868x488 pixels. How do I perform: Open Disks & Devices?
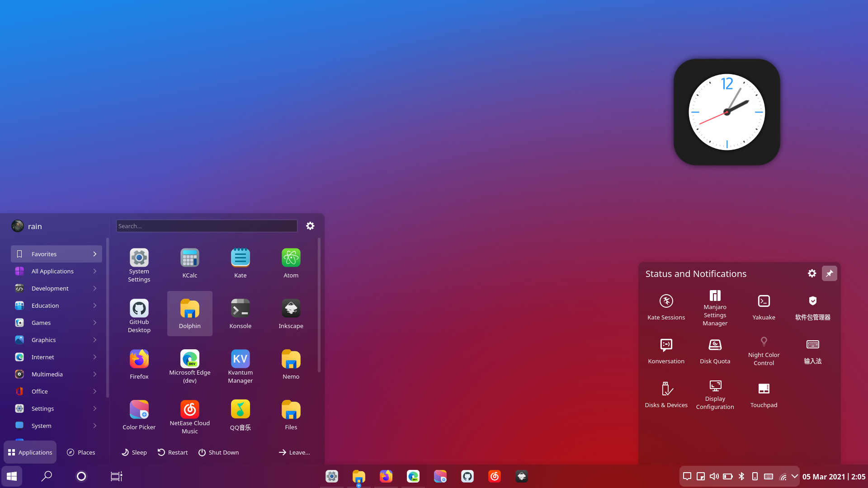coord(666,395)
